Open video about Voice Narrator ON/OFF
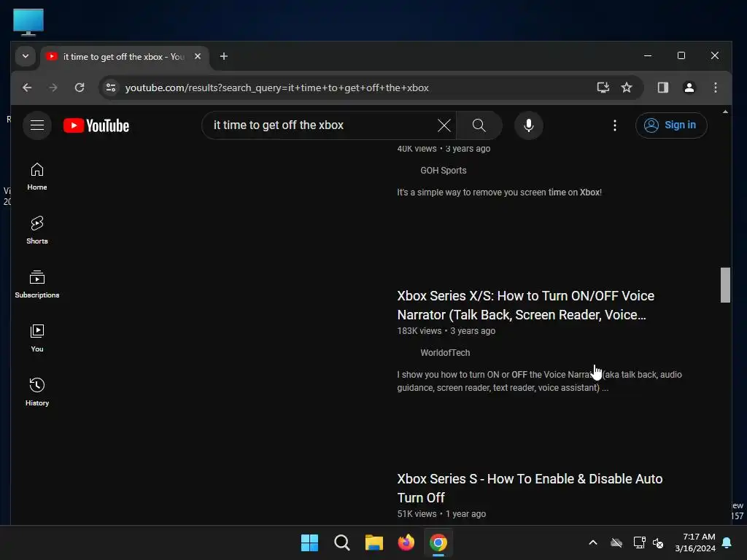 [525, 306]
